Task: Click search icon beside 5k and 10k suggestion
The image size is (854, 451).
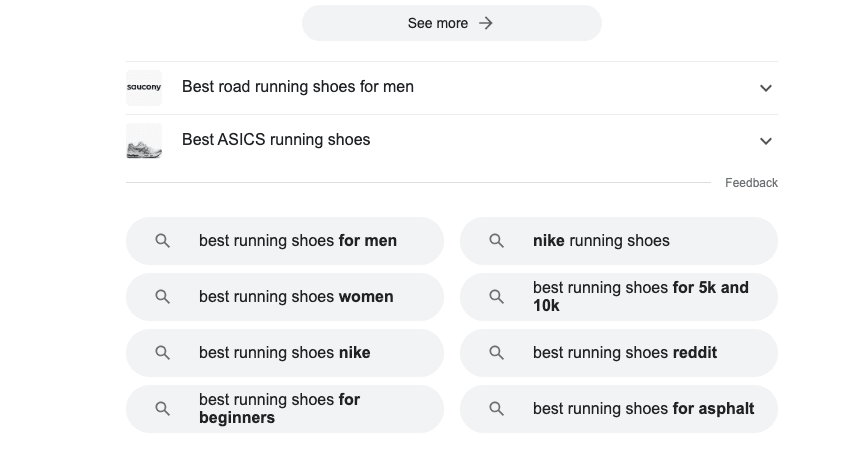Action: click(496, 297)
